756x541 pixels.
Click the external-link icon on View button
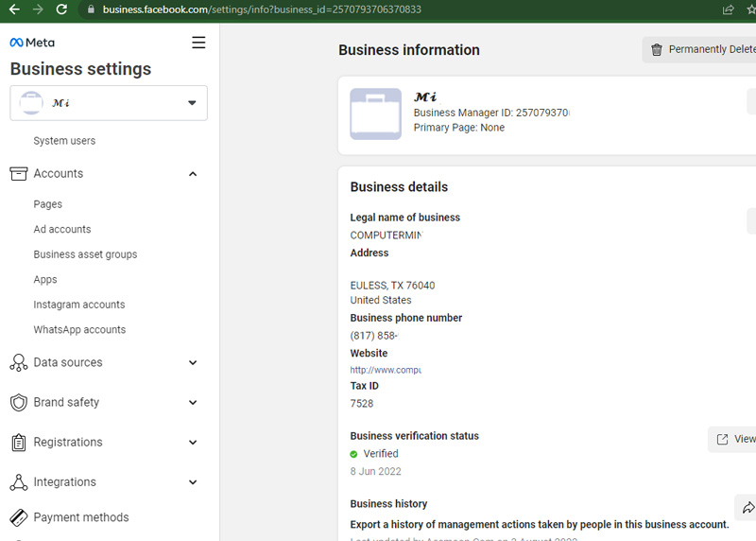coord(722,439)
